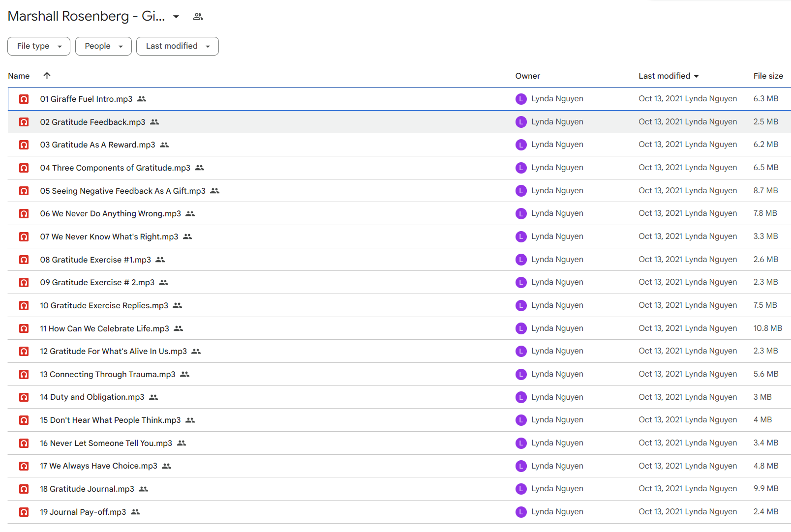Select file 16 Never Let Someone Tell You.mp3
This screenshot has width=791, height=532.
click(x=399, y=443)
